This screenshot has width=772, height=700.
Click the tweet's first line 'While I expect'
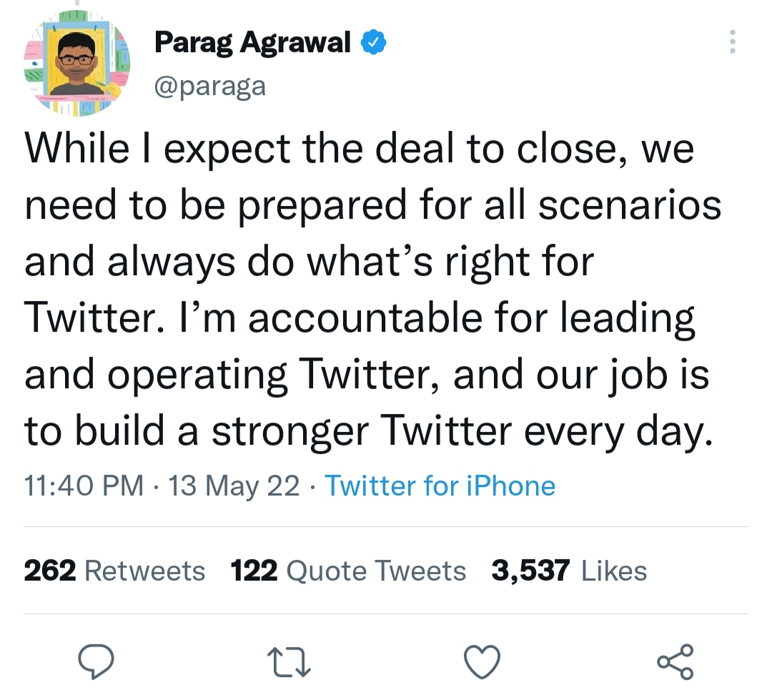click(157, 150)
